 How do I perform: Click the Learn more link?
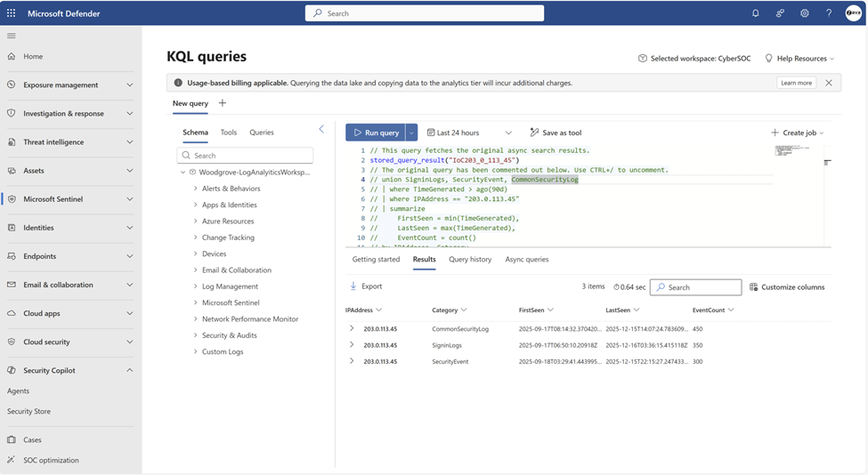point(796,83)
